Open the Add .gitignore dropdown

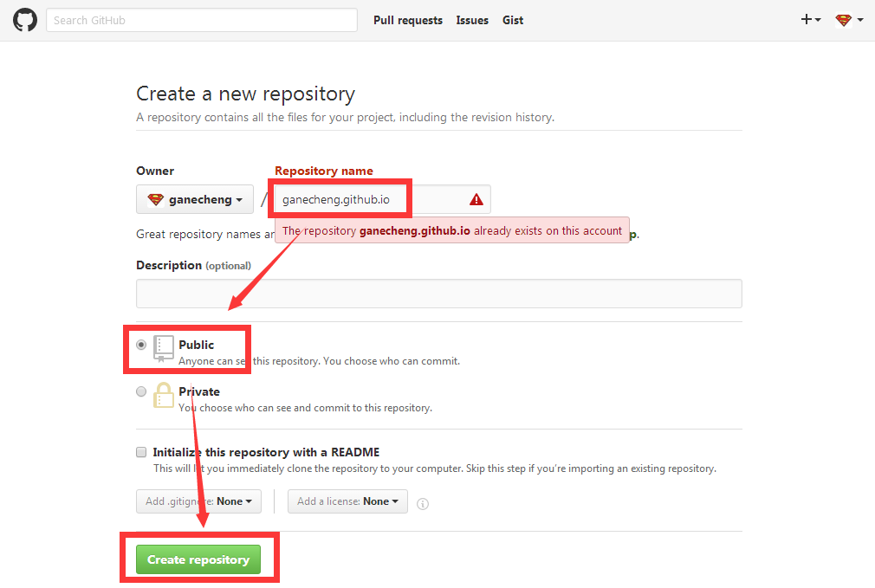coord(198,501)
